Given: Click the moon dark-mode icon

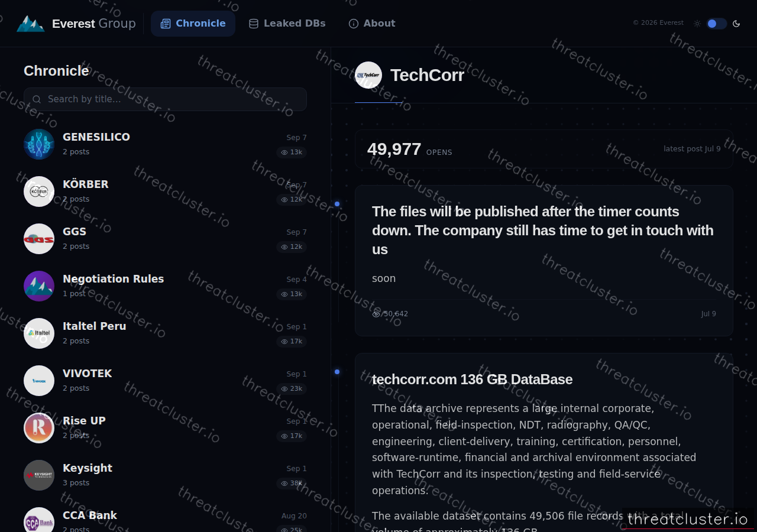Looking at the screenshot, I should click(x=736, y=24).
